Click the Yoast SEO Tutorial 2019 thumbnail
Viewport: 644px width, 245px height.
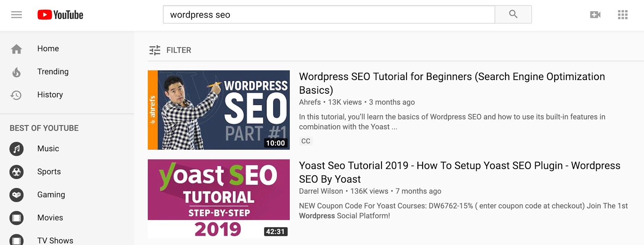pyautogui.click(x=219, y=199)
